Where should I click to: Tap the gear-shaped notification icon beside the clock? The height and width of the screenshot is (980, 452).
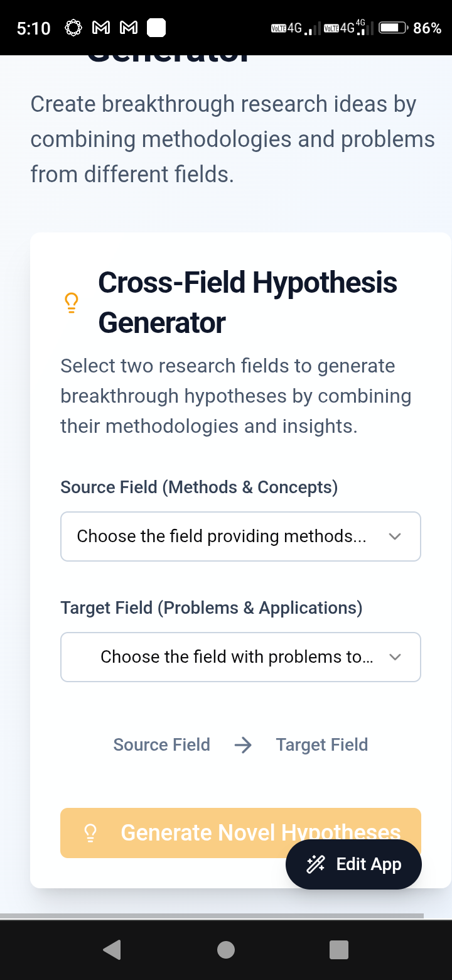[74, 28]
